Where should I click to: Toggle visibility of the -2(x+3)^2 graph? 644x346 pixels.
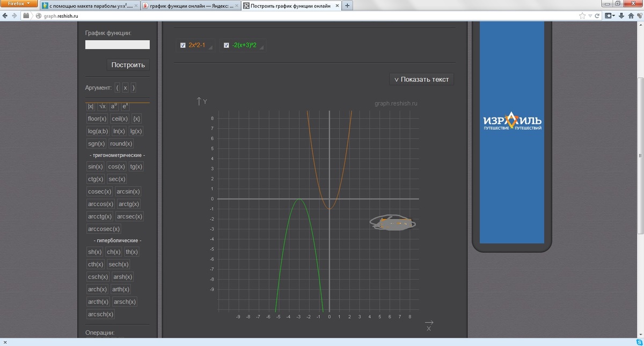click(x=226, y=46)
